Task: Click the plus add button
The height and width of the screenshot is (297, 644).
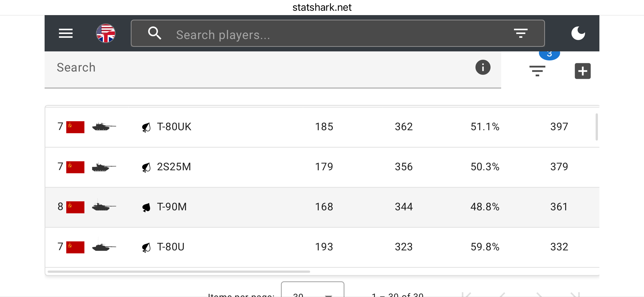Action: 583,71
